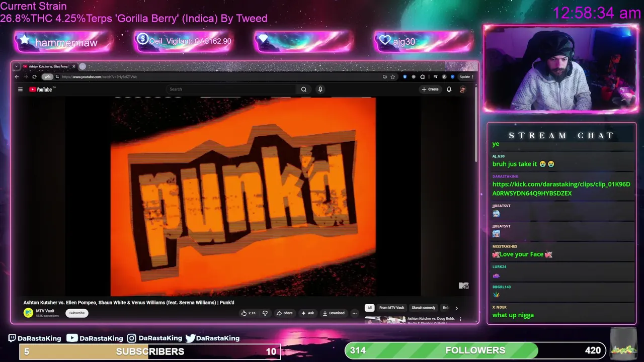
Task: Open MTV Vault channel avatar
Action: (x=28, y=313)
